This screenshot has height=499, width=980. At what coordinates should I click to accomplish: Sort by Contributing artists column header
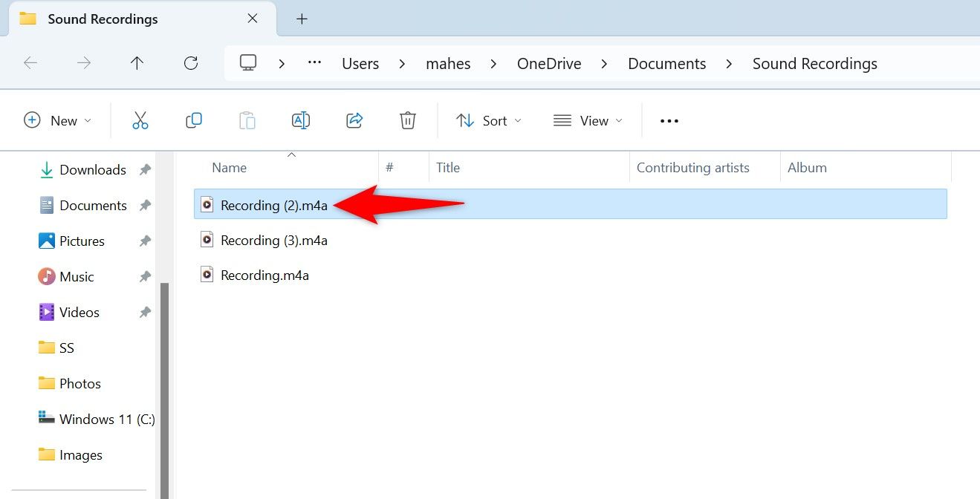point(693,168)
